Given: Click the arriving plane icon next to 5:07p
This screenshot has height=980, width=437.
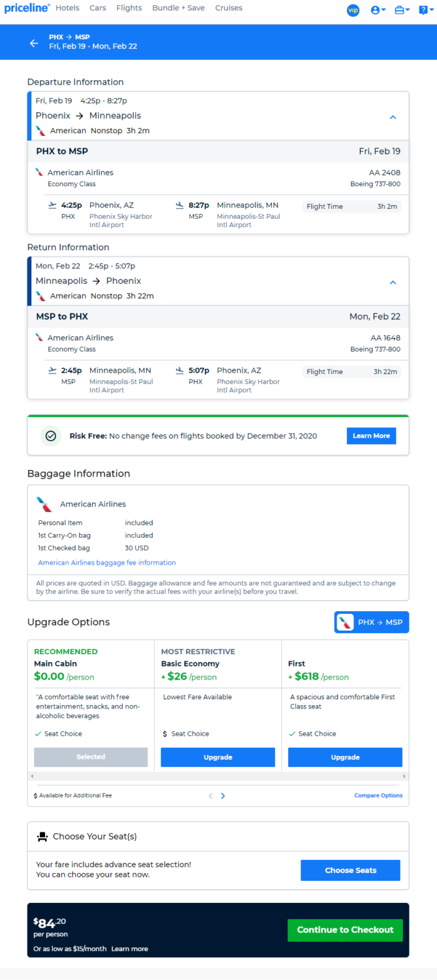Looking at the screenshot, I should [180, 370].
